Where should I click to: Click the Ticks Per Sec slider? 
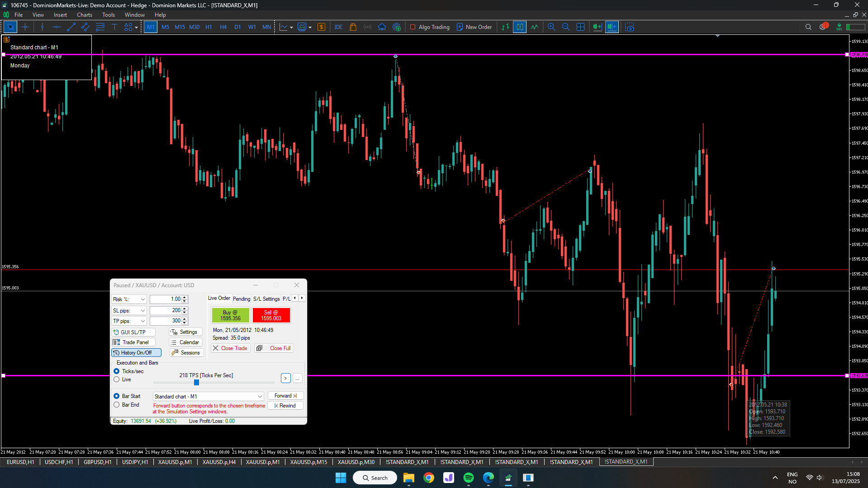(x=196, y=383)
